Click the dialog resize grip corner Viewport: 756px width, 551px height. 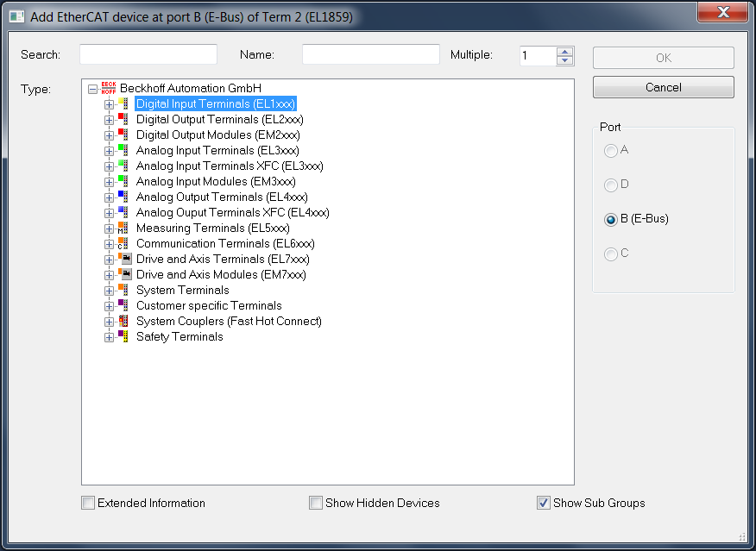coord(742,536)
